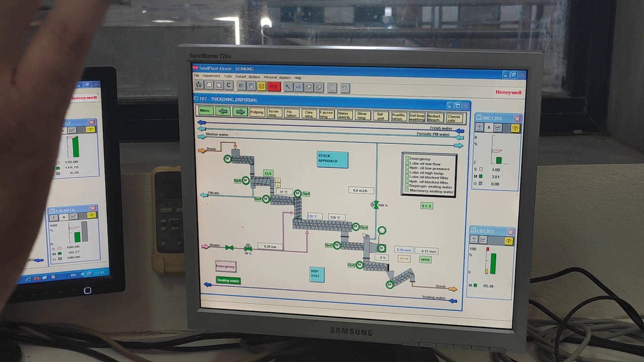This screenshot has width=644, height=362.
Task: Click the green steam shut-off valve symbol
Action: (229, 247)
